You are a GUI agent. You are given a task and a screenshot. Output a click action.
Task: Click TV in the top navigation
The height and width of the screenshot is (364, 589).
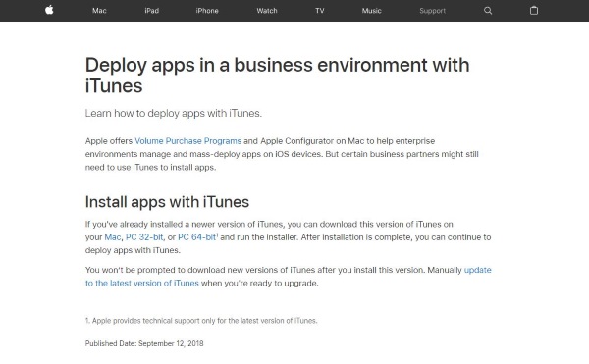[x=320, y=11]
